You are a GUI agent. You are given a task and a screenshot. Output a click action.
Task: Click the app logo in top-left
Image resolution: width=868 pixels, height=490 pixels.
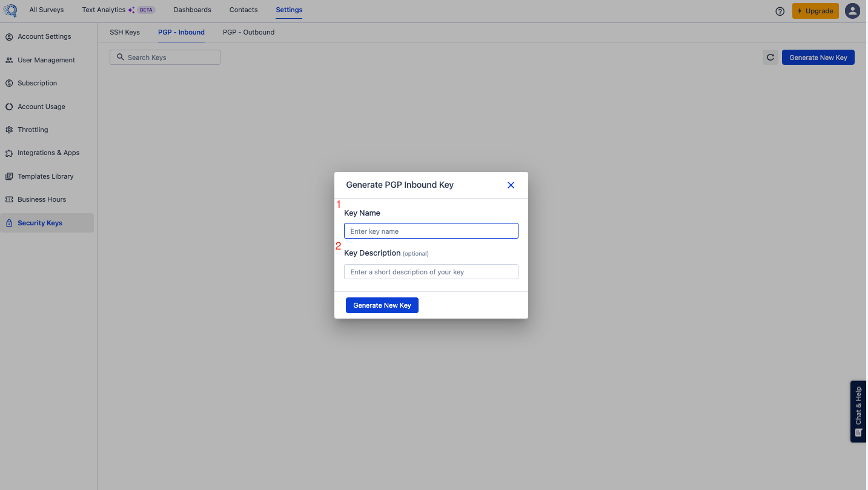(x=10, y=10)
